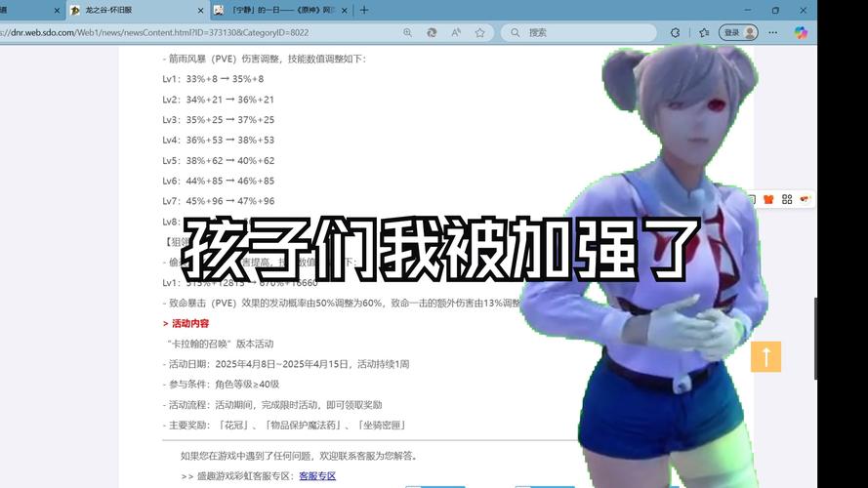Open a new browser tab
The width and height of the screenshot is (868, 488).
364,10
